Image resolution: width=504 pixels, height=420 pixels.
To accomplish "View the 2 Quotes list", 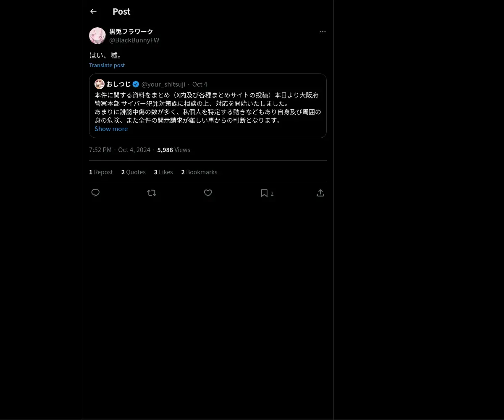I will point(134,172).
